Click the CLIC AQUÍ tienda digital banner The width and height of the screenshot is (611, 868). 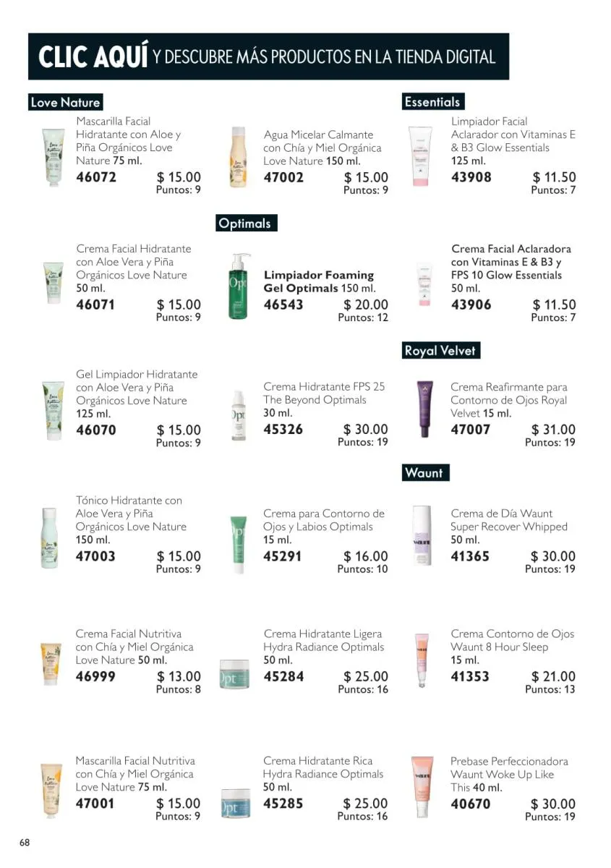[268, 56]
